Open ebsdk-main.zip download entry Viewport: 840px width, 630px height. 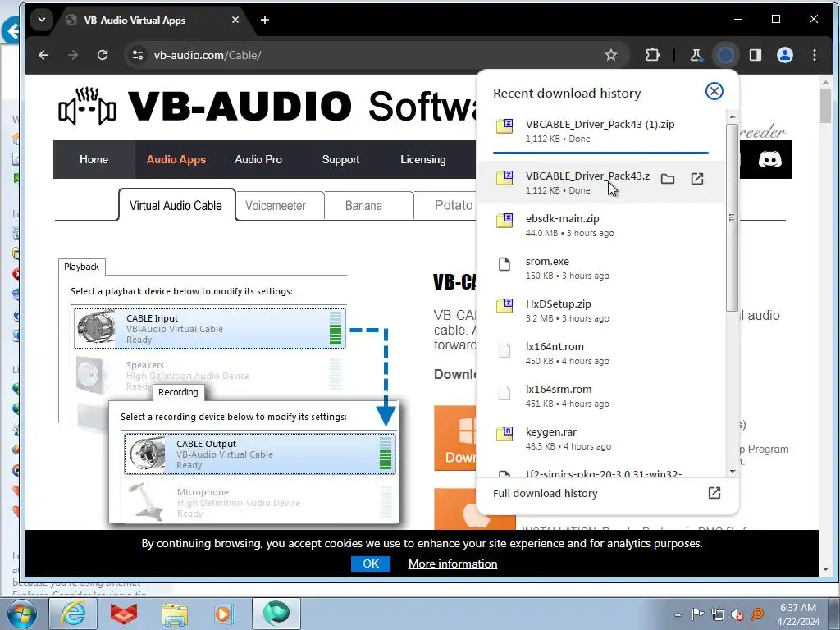pos(600,225)
